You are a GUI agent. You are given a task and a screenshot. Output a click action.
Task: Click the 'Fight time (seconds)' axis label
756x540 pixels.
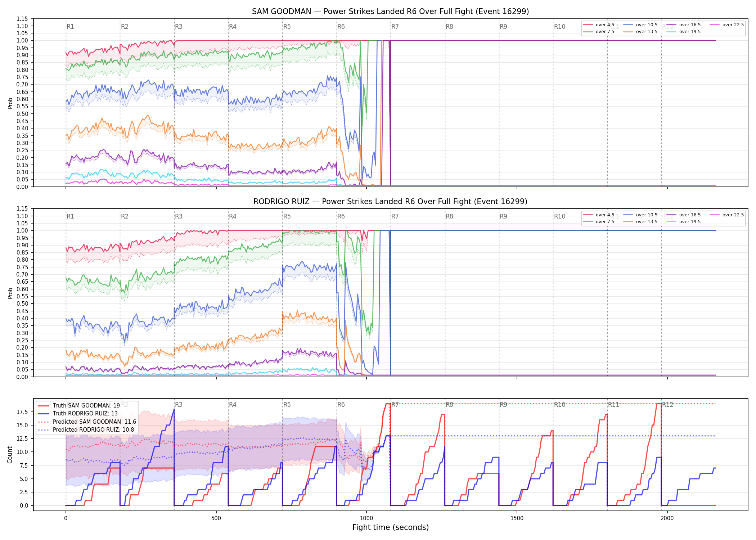click(x=391, y=527)
